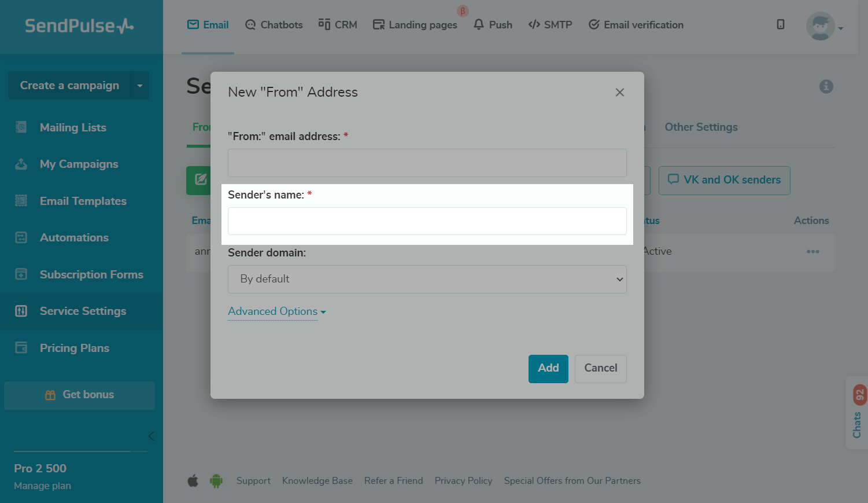Click the info icon near page title

826,86
